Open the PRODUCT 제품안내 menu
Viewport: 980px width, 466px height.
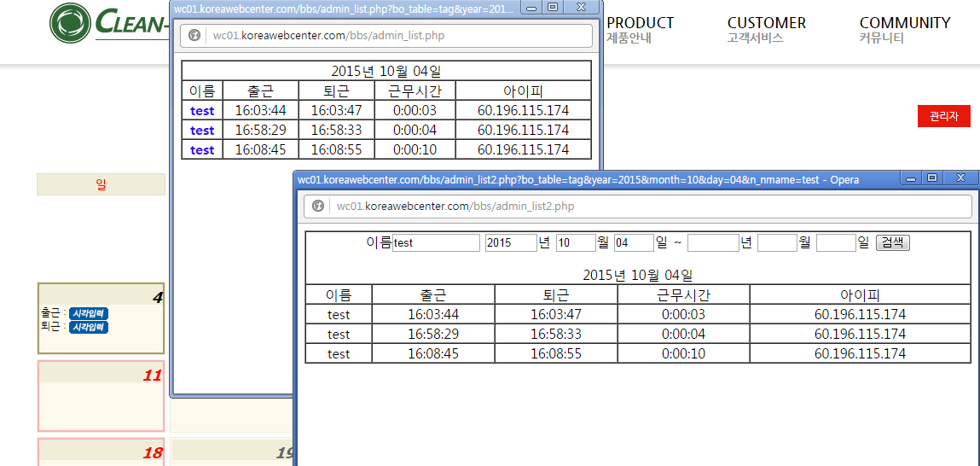click(x=640, y=30)
